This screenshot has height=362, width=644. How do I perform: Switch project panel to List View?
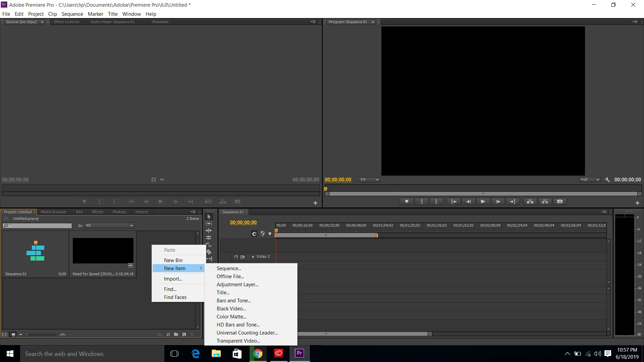coord(5,335)
